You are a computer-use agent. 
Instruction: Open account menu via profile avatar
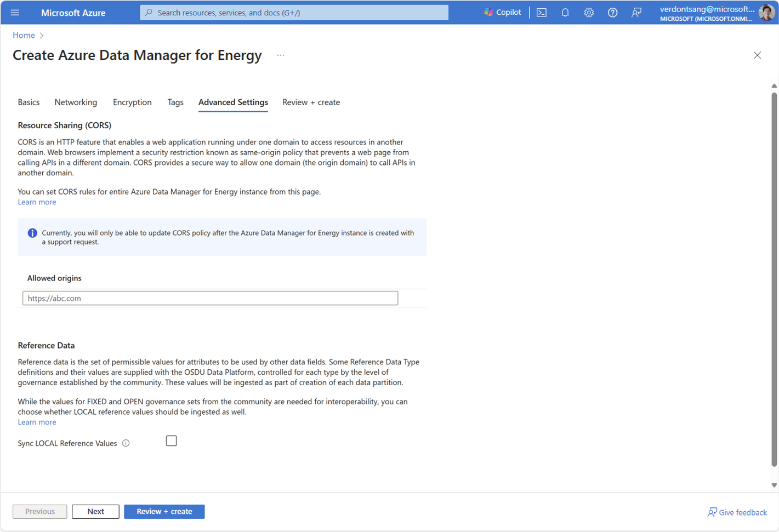click(x=766, y=12)
